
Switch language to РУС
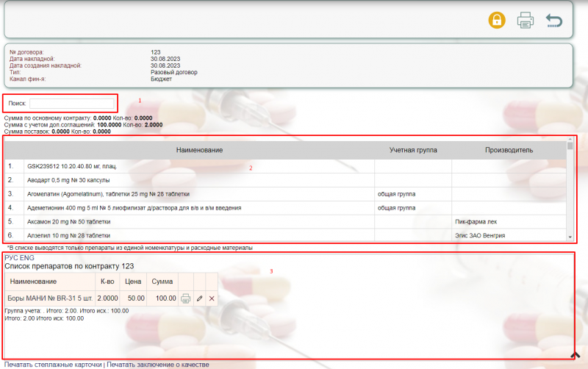[x=11, y=258]
